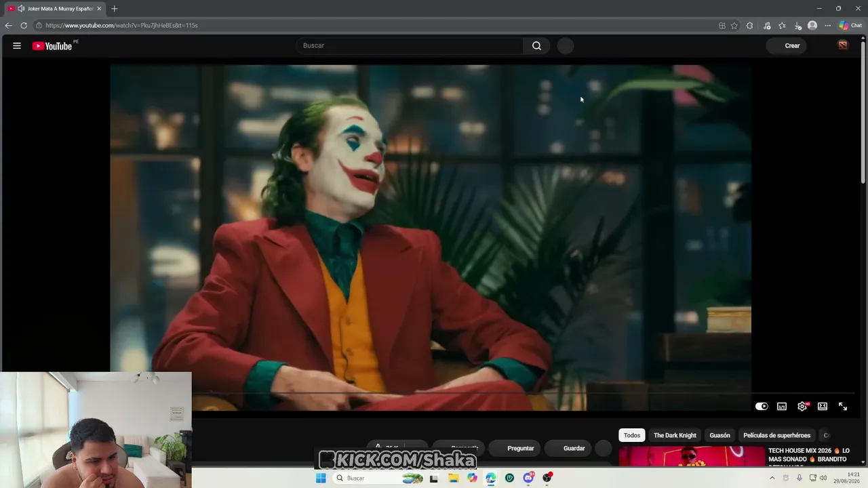Open a new browser tab

pos(114,9)
